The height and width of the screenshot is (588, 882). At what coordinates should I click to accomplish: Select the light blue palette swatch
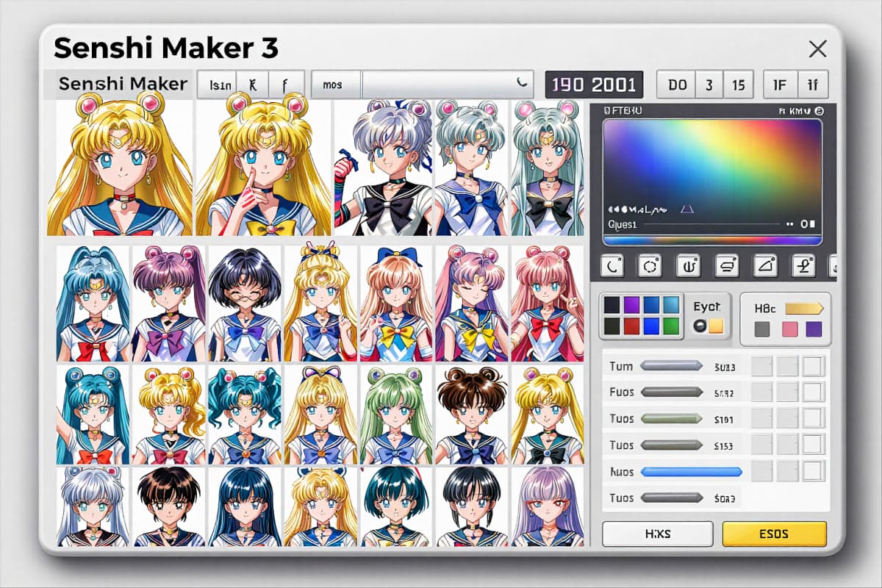click(670, 305)
